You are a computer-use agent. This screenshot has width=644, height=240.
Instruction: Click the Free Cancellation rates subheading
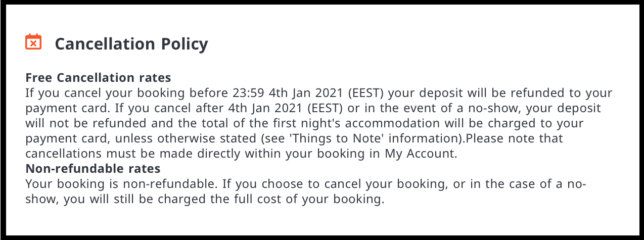(x=98, y=78)
